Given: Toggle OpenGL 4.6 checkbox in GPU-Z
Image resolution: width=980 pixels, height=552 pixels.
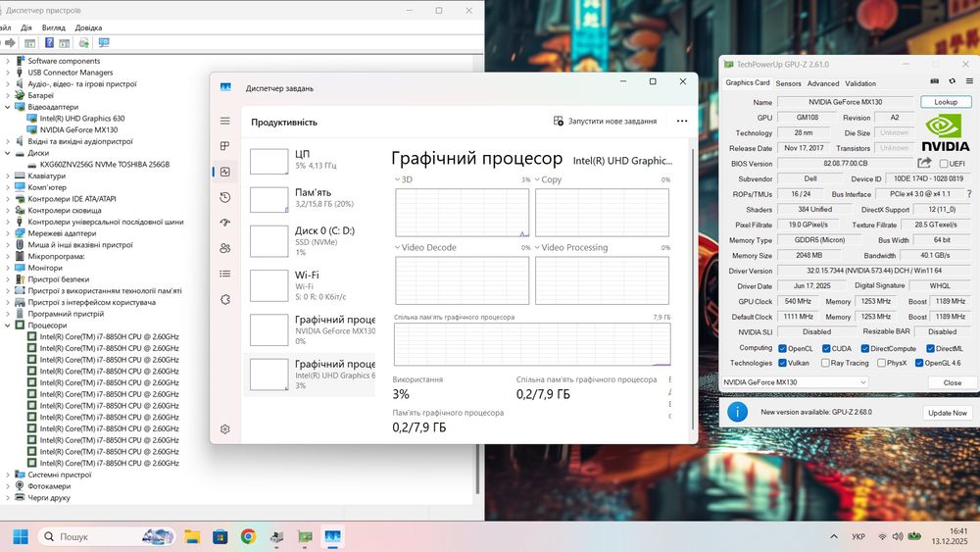Looking at the screenshot, I should pyautogui.click(x=919, y=363).
